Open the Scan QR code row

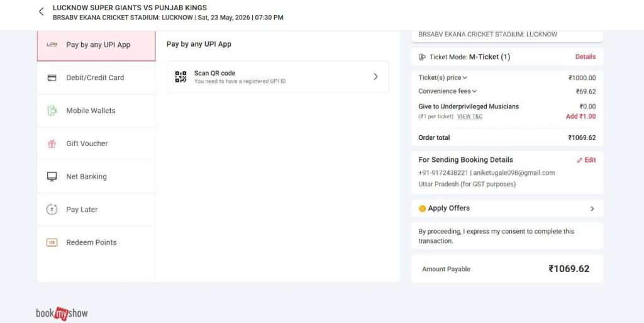pyautogui.click(x=277, y=77)
